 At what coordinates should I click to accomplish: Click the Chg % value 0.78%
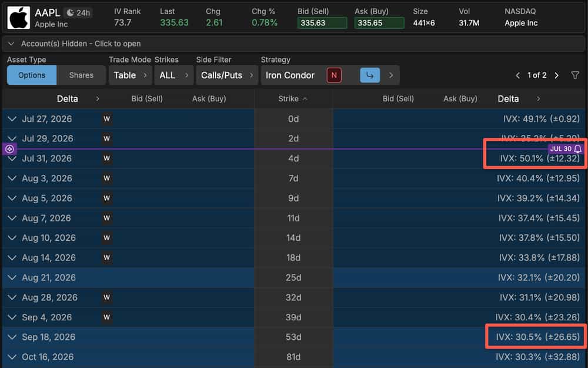[x=265, y=23]
